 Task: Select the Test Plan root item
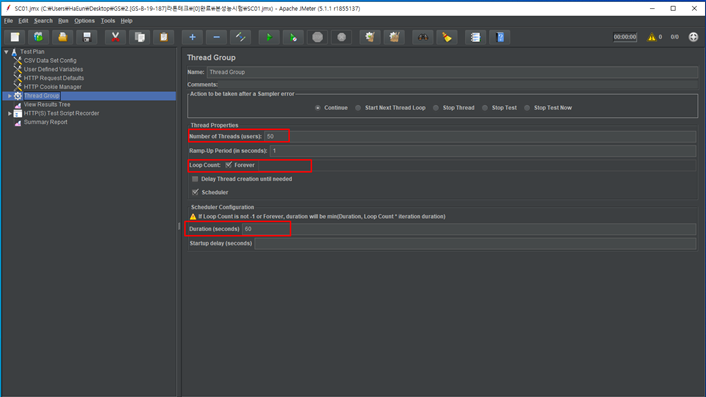pos(32,52)
